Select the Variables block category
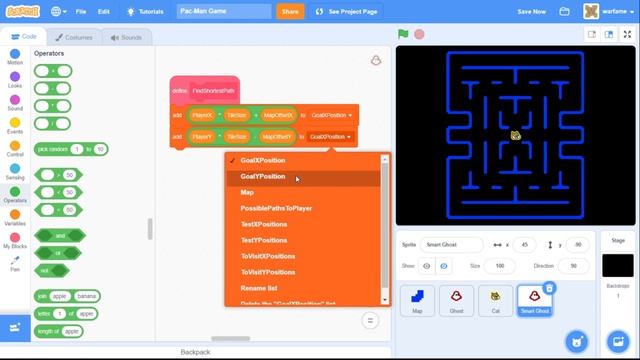This screenshot has width=640, height=360. pos(15,218)
